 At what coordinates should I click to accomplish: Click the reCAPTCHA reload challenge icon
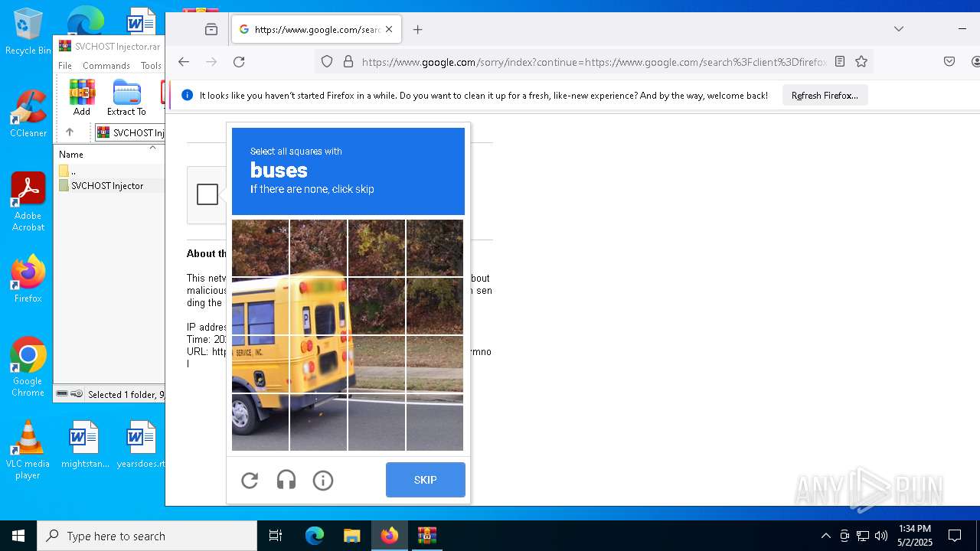coord(250,481)
